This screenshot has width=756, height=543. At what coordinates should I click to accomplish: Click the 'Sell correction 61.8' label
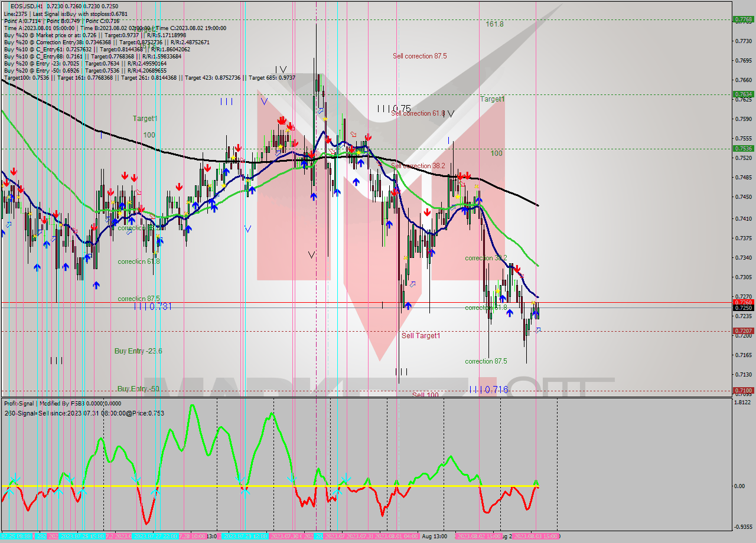[x=418, y=113]
